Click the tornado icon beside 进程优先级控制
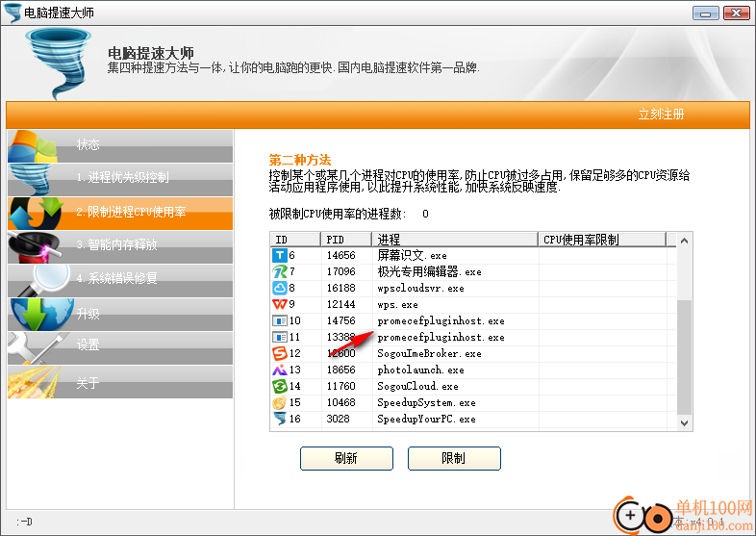756x536 pixels. [x=30, y=180]
